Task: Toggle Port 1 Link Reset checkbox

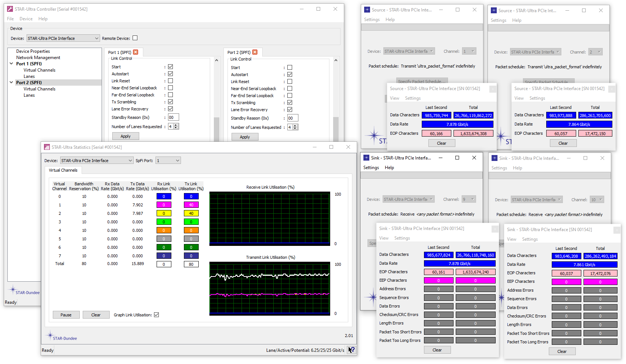Action: click(170, 81)
